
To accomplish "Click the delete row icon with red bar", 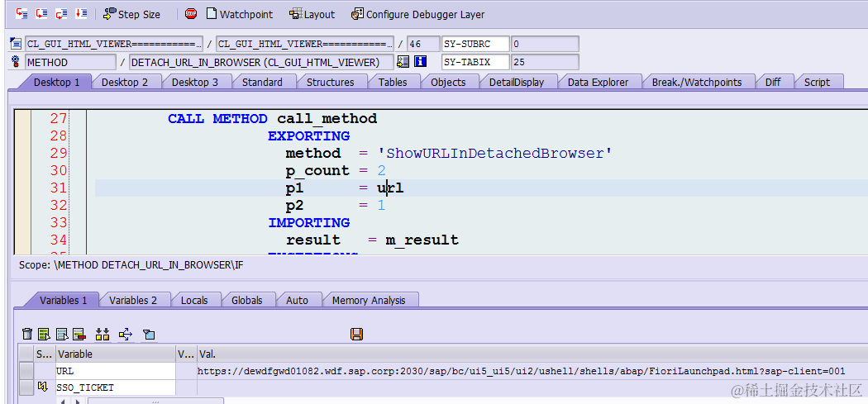I will [x=79, y=334].
